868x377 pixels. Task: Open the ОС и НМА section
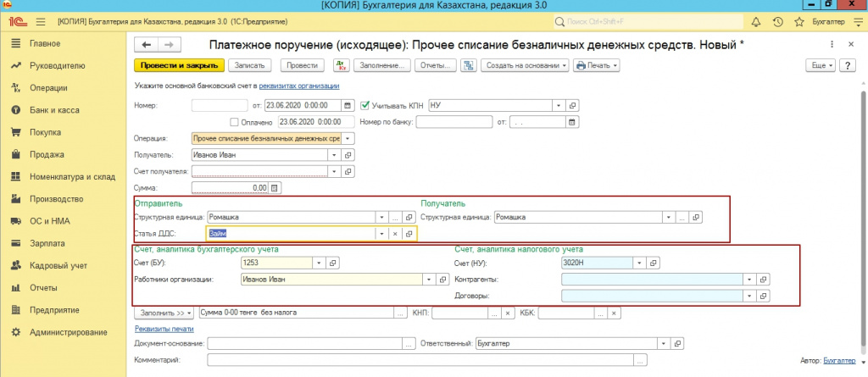pyautogui.click(x=50, y=221)
